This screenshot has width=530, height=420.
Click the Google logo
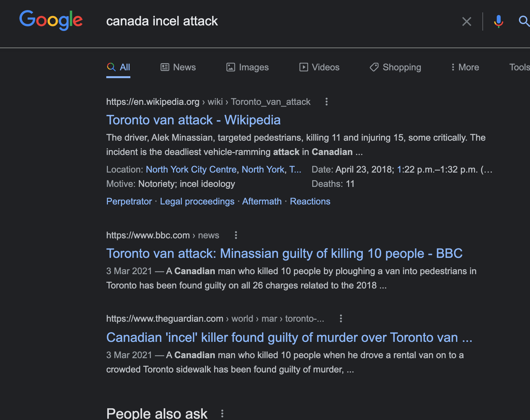point(51,20)
